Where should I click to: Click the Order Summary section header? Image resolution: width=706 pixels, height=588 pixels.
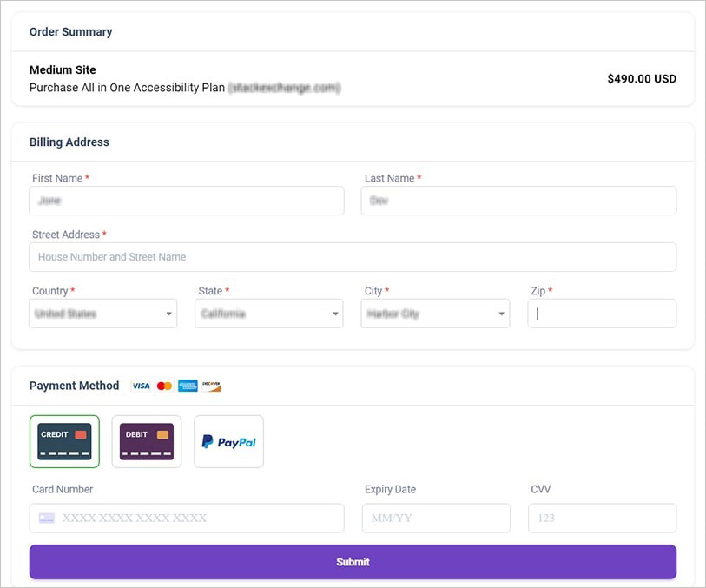click(x=70, y=31)
